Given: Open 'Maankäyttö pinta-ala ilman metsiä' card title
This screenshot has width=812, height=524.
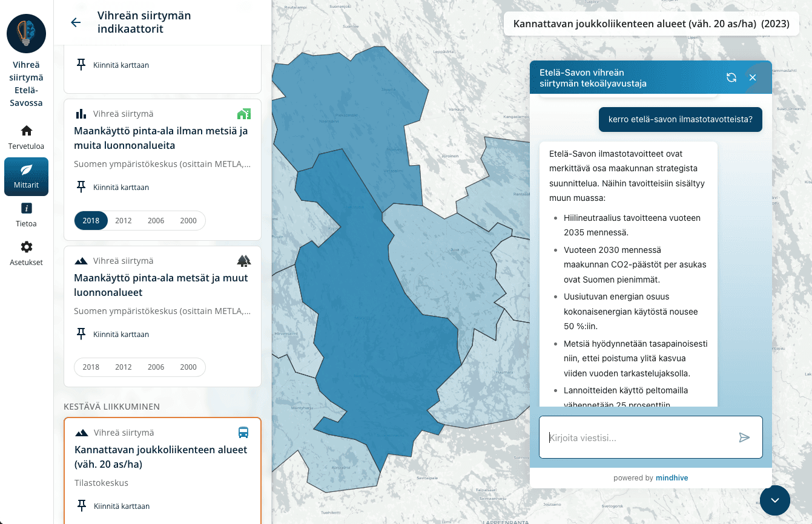Looking at the screenshot, I should click(x=161, y=138).
